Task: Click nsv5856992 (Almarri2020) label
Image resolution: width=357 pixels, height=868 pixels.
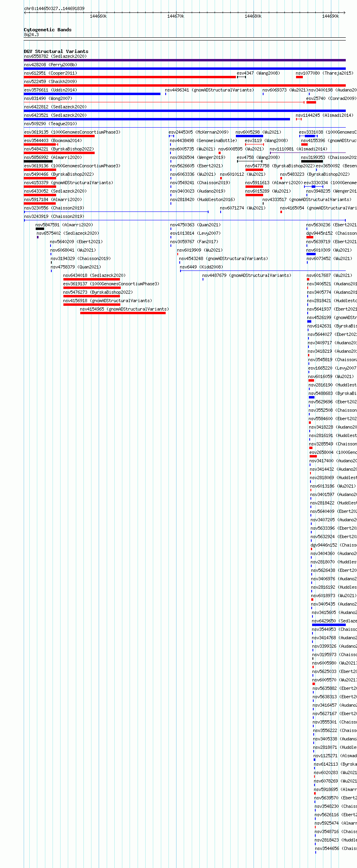Action: coord(53,157)
